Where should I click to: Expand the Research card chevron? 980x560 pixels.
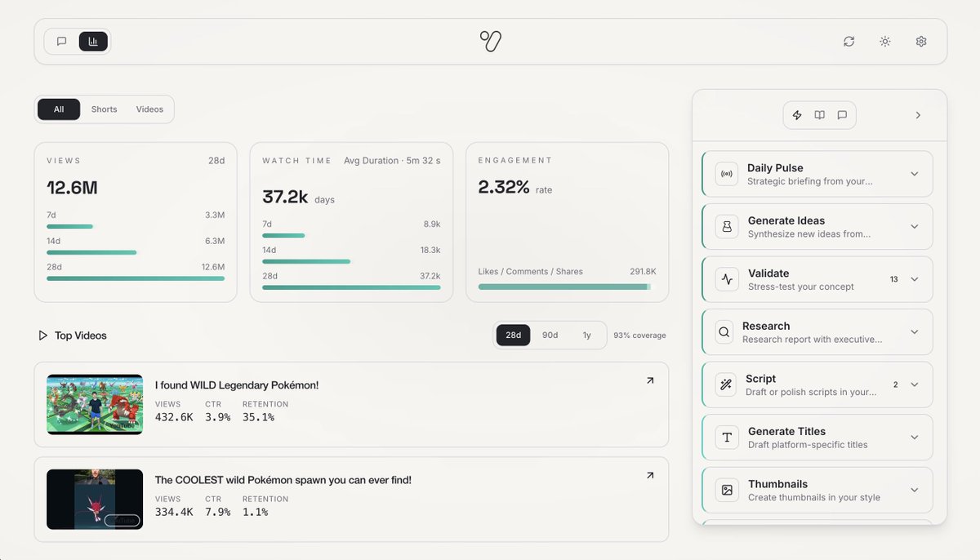(x=915, y=332)
